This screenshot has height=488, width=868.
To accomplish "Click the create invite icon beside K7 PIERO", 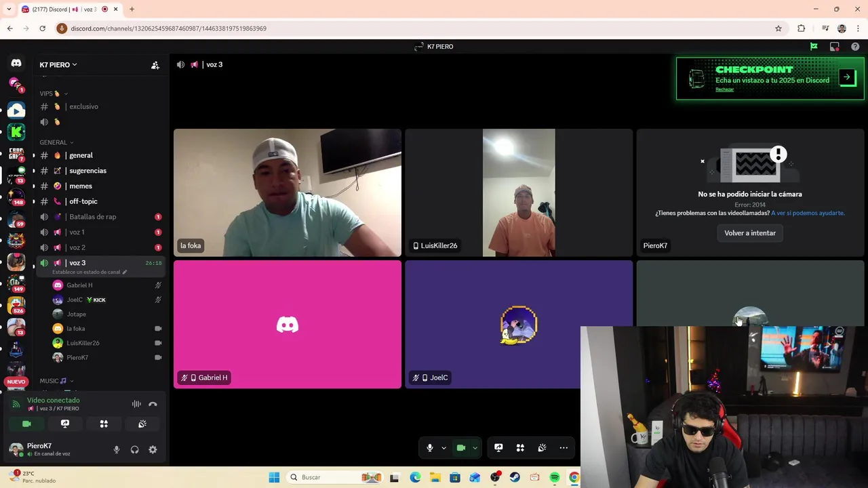I will (155, 65).
